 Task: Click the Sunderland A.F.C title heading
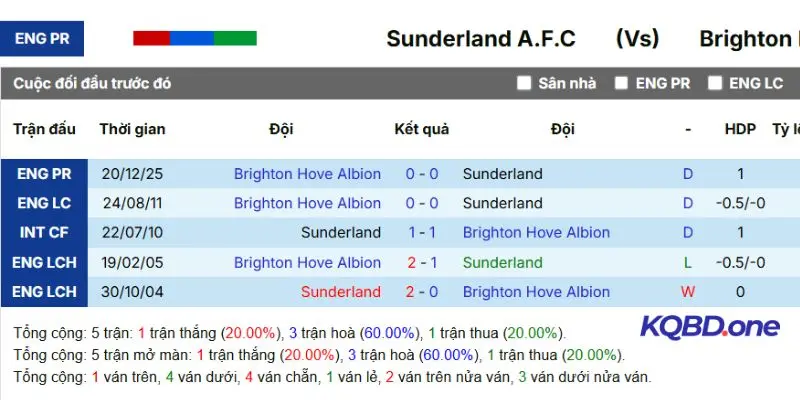[x=481, y=39]
